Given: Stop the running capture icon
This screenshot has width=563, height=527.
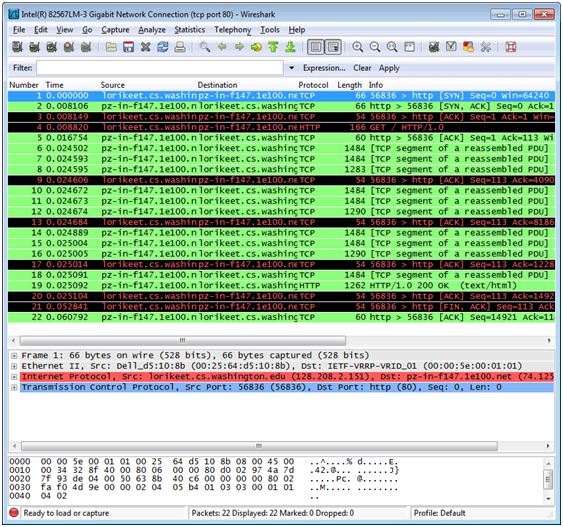Looking at the screenshot, I should pos(69,47).
